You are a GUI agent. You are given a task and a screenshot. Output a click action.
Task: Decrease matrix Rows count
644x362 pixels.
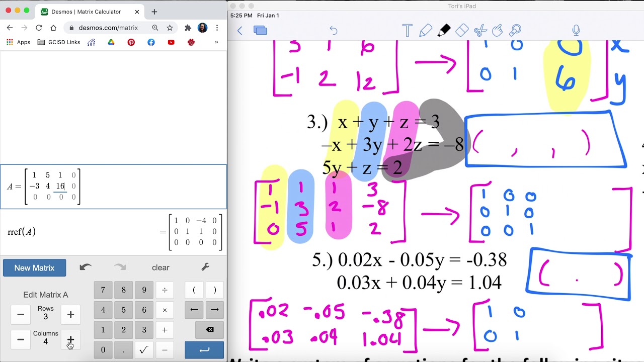21,315
